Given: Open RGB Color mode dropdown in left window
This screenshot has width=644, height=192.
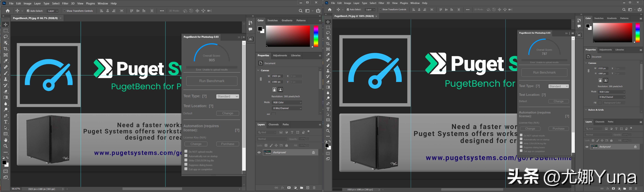Looking at the screenshot, I should [x=287, y=102].
